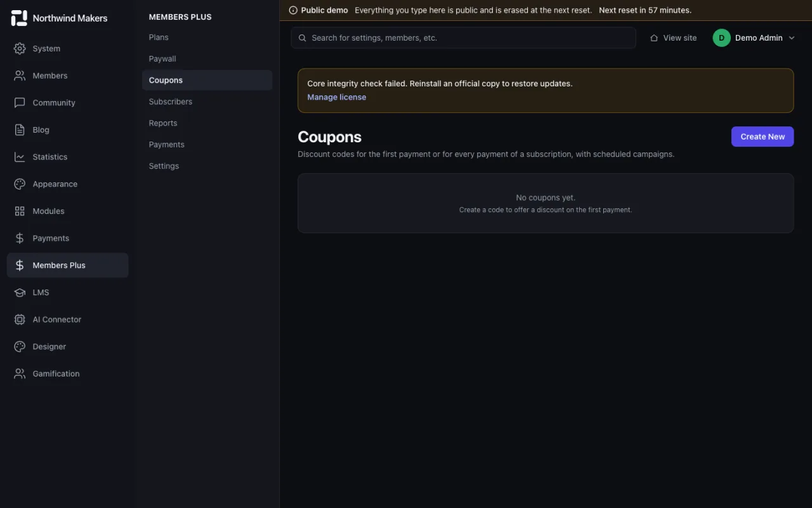Click the Statistics chart icon

pos(20,157)
